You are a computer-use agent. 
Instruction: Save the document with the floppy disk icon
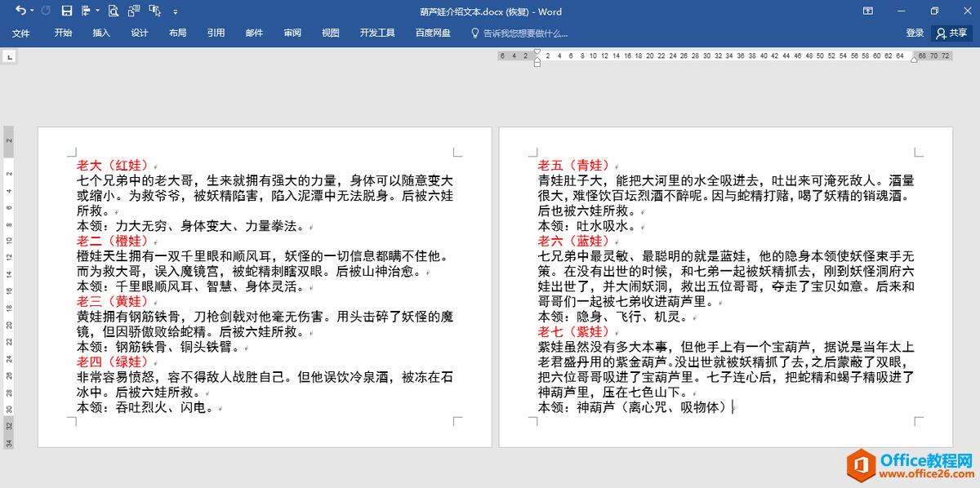point(67,11)
